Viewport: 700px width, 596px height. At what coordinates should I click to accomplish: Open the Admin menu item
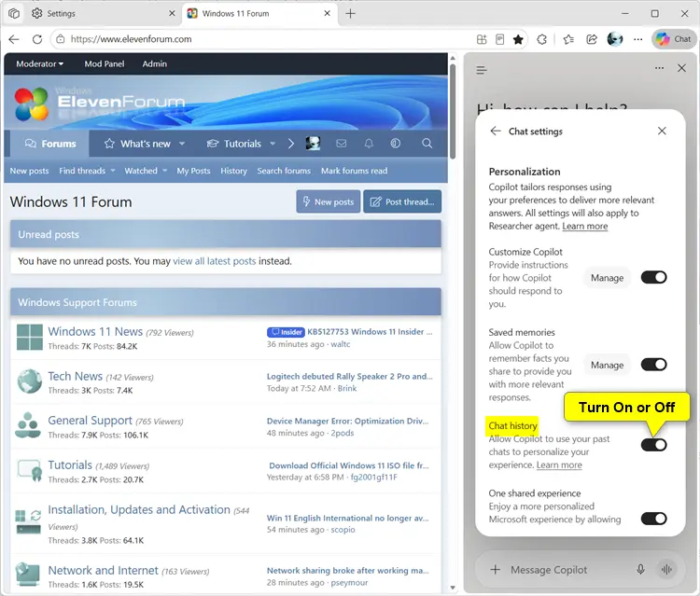tap(154, 63)
